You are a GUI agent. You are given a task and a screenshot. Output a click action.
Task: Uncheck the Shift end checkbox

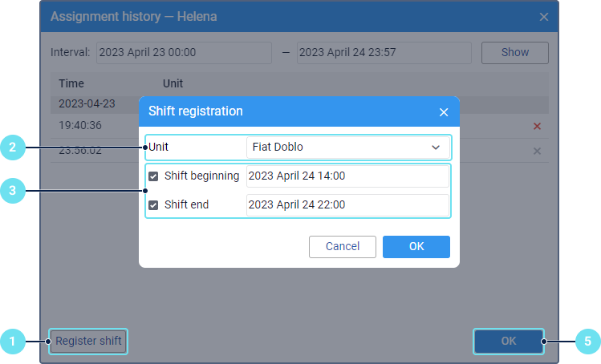pos(153,205)
